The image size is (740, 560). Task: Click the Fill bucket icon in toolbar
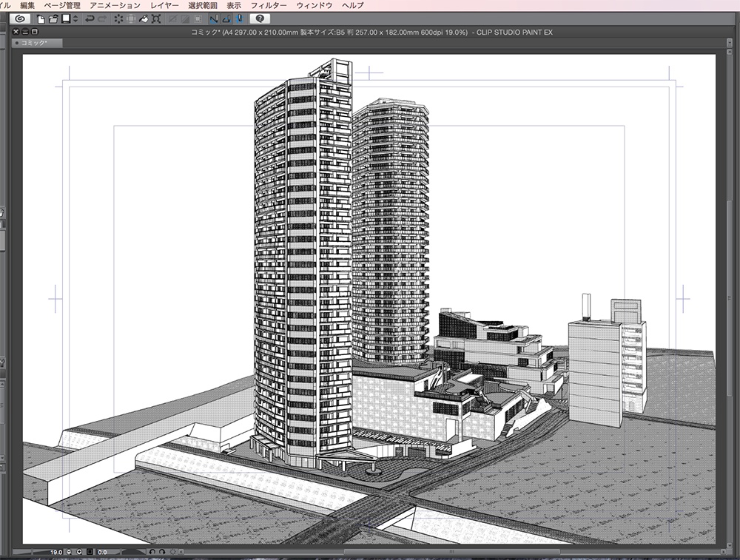(144, 18)
